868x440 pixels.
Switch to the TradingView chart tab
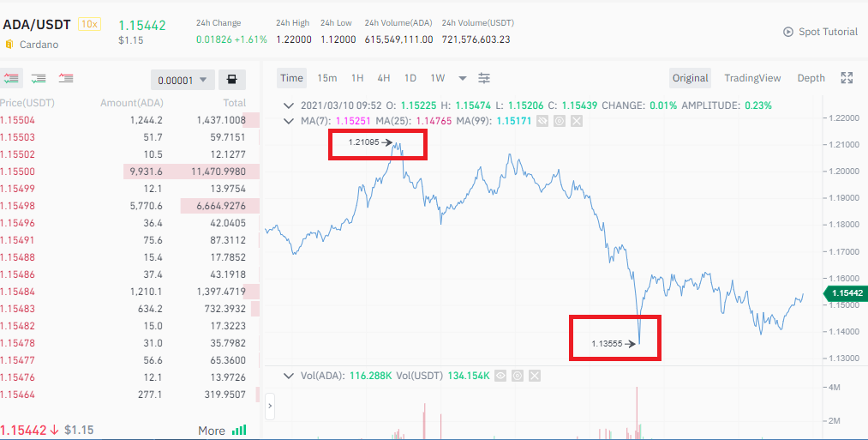(752, 78)
